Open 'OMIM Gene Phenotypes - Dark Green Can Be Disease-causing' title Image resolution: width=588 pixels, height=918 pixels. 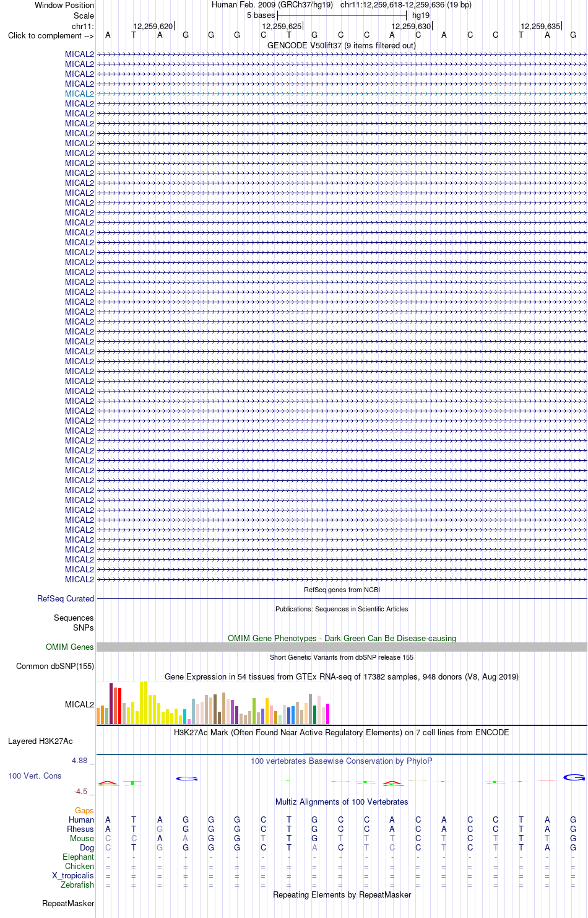pyautogui.click(x=342, y=638)
